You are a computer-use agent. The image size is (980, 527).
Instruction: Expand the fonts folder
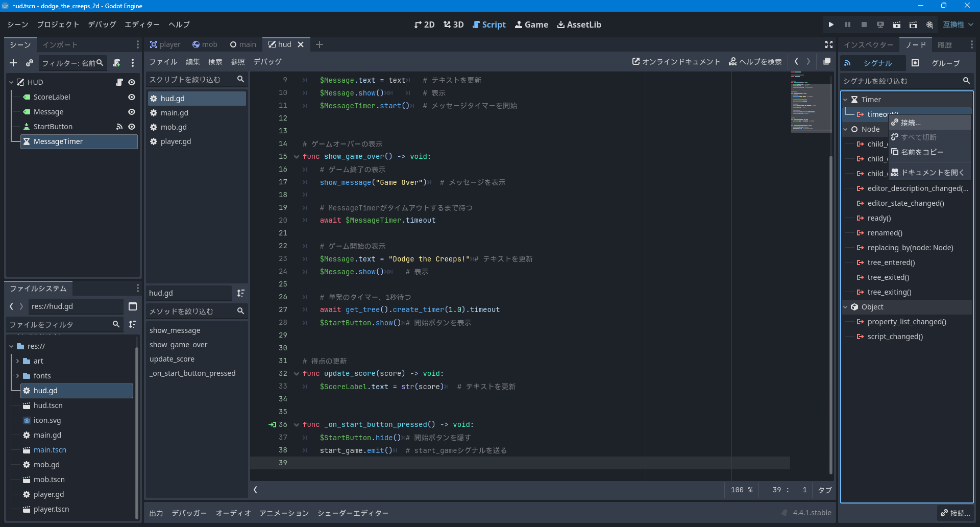[17, 376]
